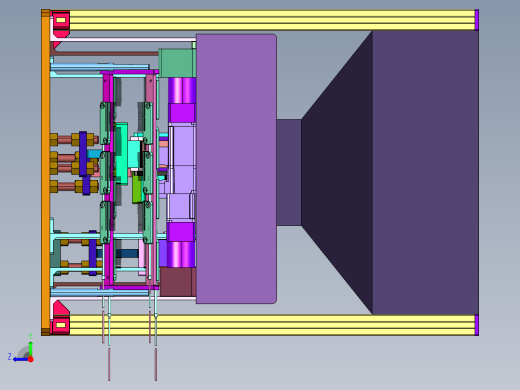Viewport: 520px width, 390px height.
Task: Select the large light purple plate
Action: [x=236, y=169]
